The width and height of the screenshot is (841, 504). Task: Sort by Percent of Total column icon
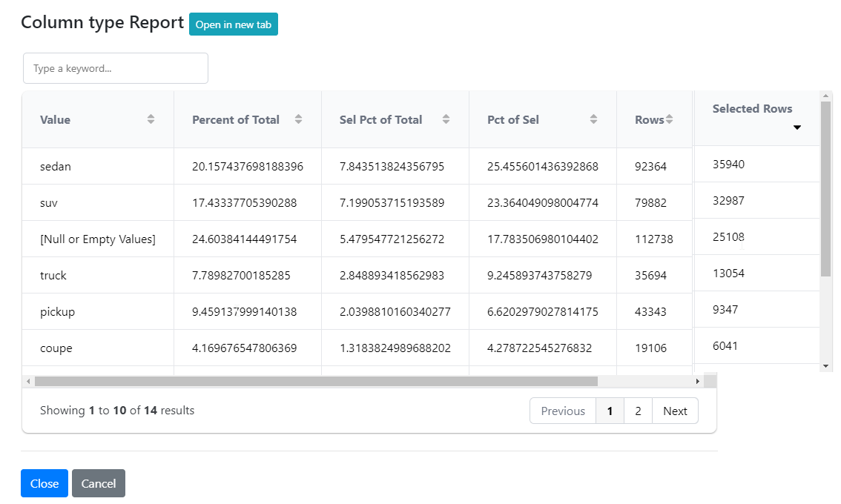pyautogui.click(x=299, y=119)
